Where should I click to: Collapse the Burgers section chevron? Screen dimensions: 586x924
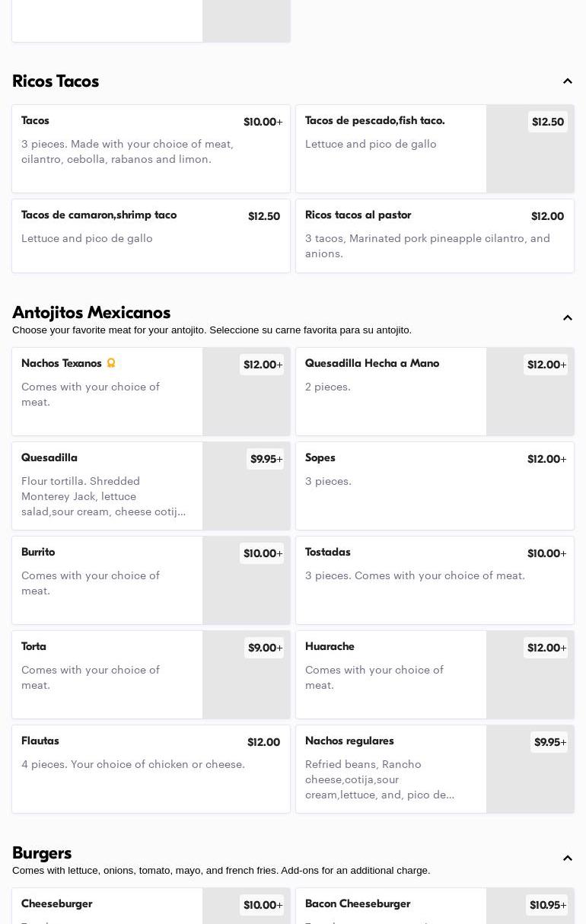pyautogui.click(x=568, y=859)
